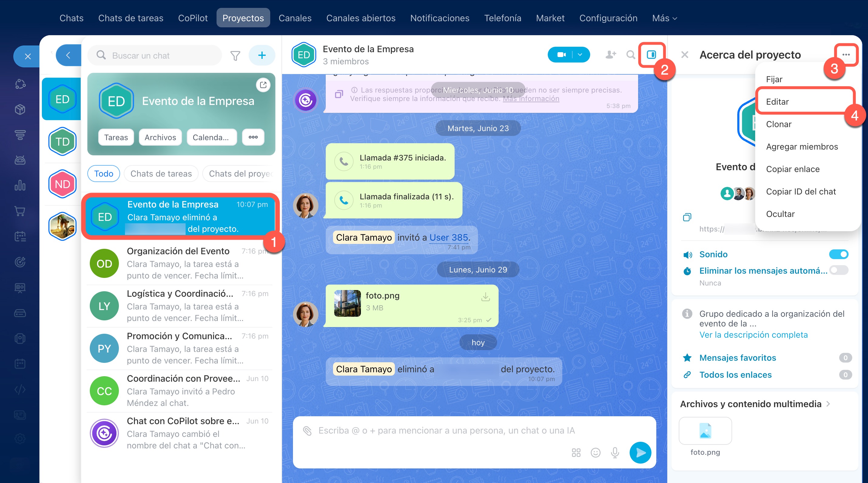Switch to the Chats de tareas top tab
The image size is (868, 483).
click(131, 18)
